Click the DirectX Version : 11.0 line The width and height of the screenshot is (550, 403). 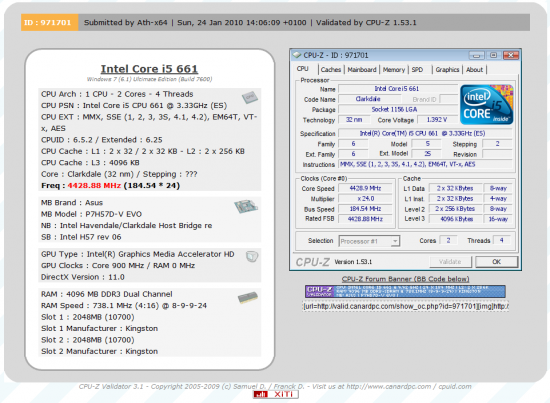pos(83,277)
